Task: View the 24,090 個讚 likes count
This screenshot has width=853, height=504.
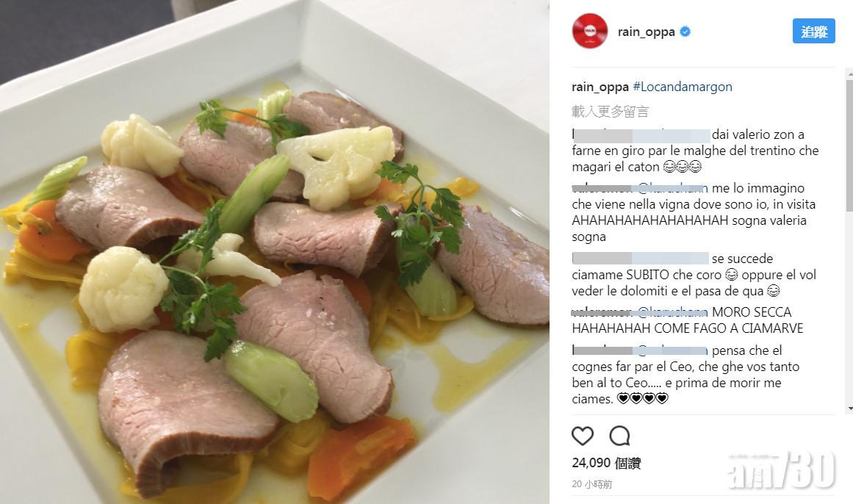Action: coord(607,463)
